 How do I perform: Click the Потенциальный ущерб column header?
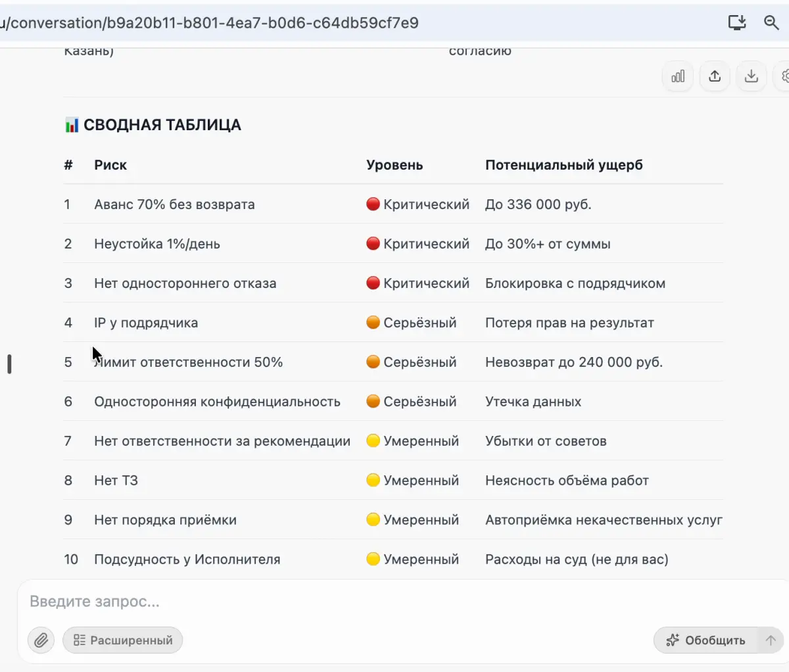coord(564,165)
